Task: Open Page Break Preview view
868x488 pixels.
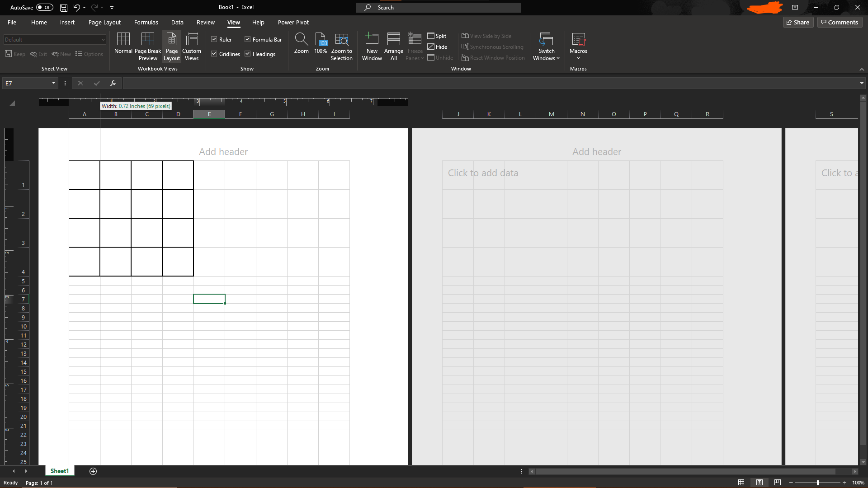Action: point(148,46)
